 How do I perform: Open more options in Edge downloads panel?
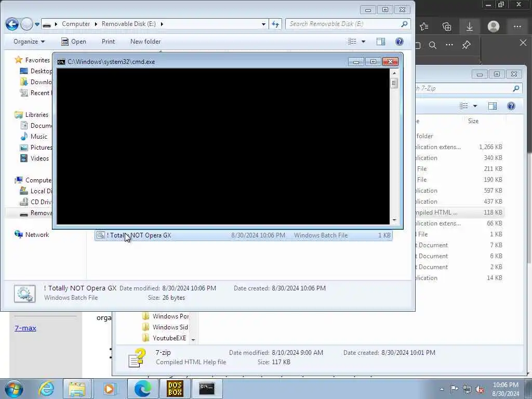point(449,45)
